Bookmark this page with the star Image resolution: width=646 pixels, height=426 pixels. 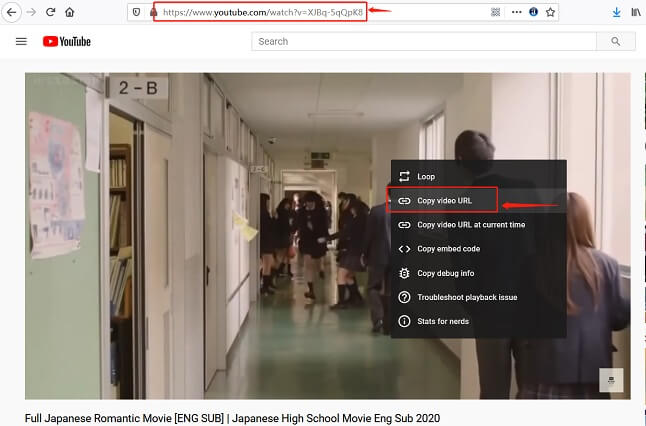[x=550, y=12]
